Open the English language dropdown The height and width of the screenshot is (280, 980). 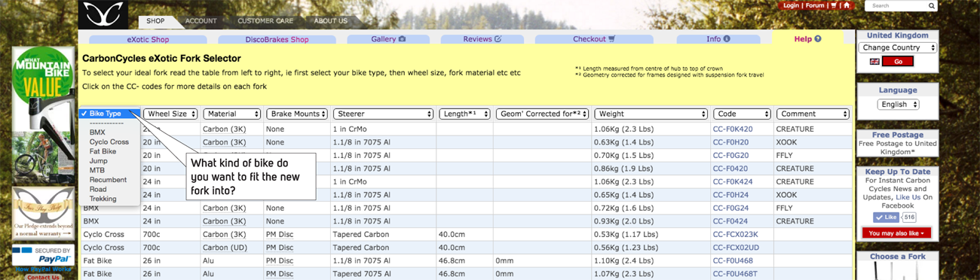(898, 105)
